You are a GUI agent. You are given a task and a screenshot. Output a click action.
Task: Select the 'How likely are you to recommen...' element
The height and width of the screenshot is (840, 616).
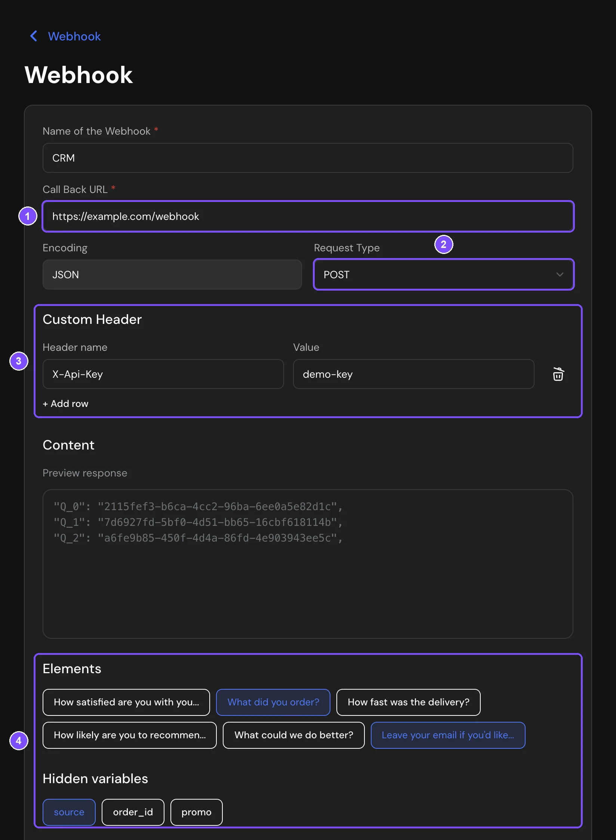tap(130, 735)
